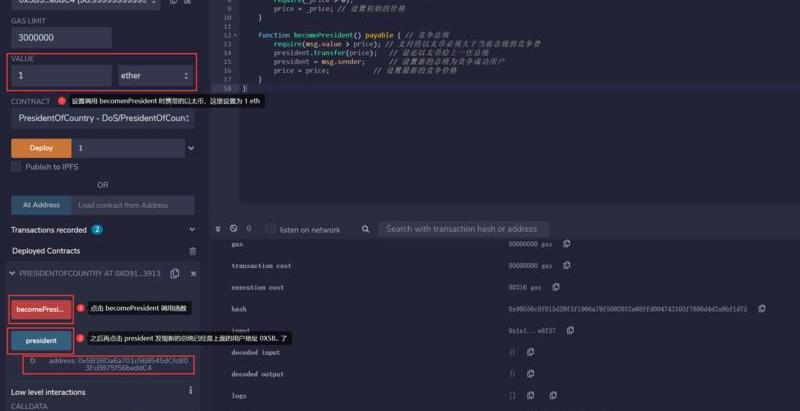800x411 pixels.
Task: Click the logs label in terminal
Action: tap(239, 396)
